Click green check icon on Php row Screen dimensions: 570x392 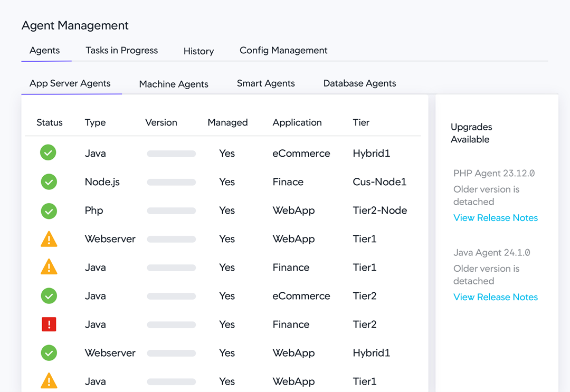point(49,211)
